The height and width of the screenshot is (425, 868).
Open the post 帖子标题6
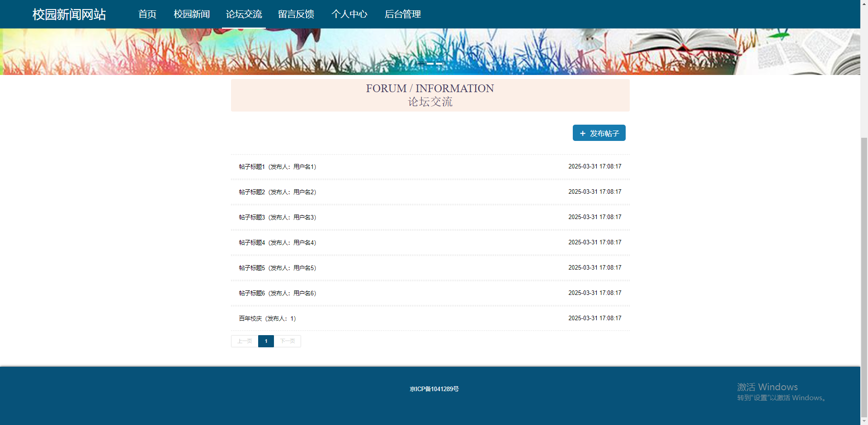click(x=277, y=293)
